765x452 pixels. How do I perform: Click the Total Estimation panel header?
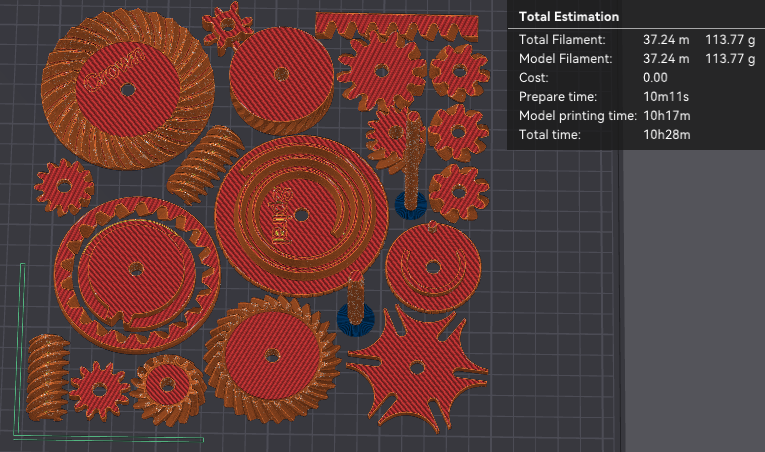coord(568,17)
